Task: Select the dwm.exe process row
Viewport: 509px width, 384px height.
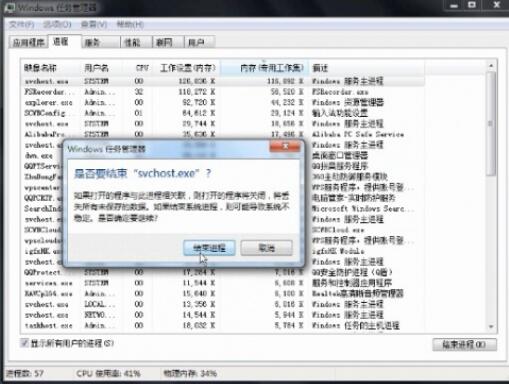Action: (x=223, y=155)
